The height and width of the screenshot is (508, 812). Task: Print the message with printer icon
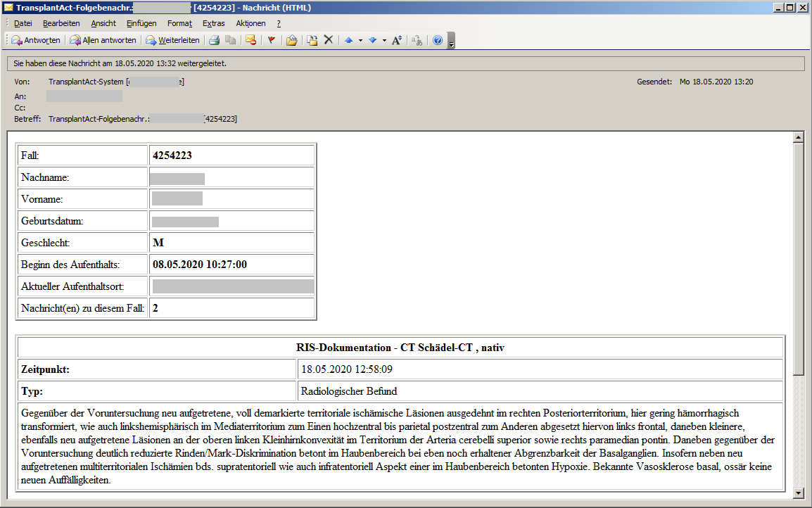(214, 40)
